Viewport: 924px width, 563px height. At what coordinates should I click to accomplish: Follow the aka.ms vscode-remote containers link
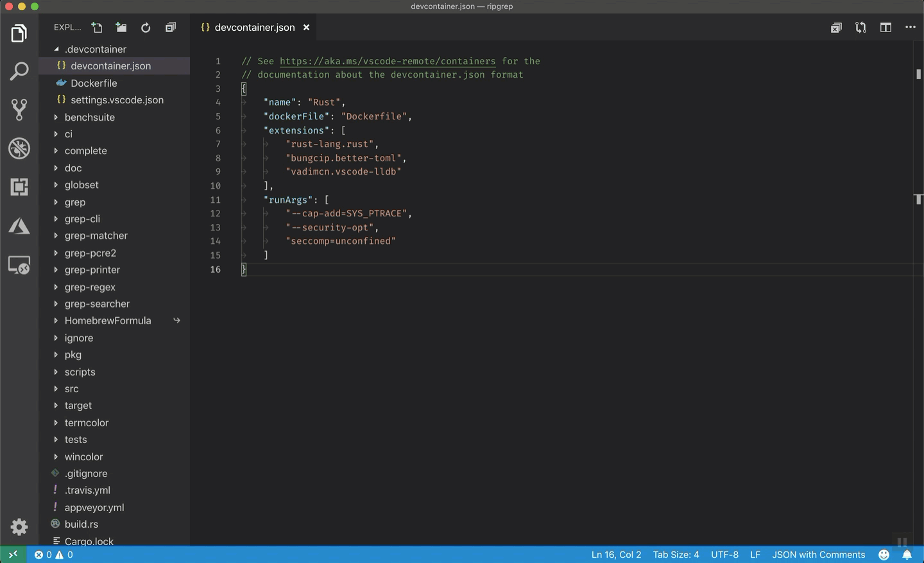click(x=388, y=61)
